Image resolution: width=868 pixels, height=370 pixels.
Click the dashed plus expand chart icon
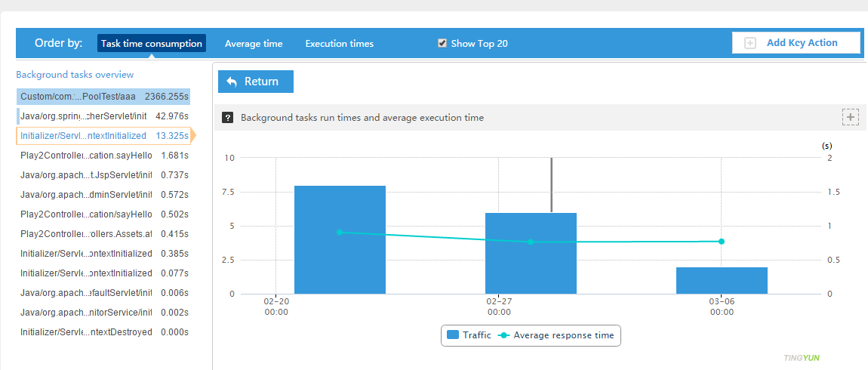tap(851, 117)
